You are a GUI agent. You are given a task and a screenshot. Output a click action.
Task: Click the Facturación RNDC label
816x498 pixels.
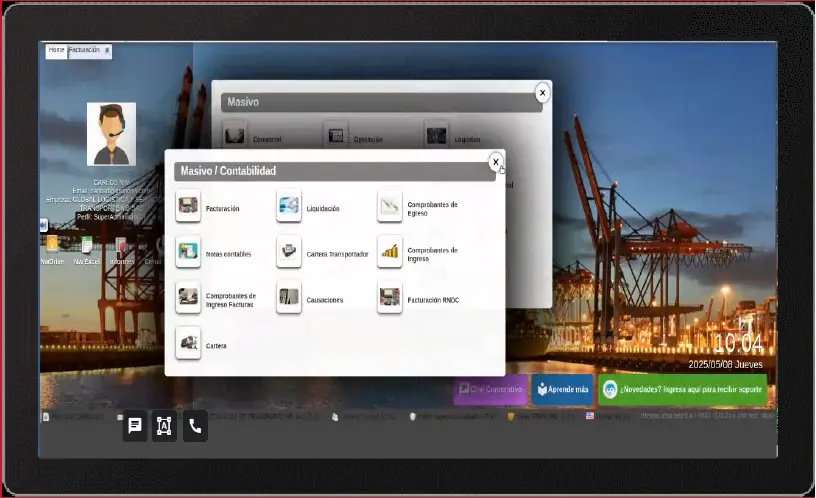click(433, 300)
